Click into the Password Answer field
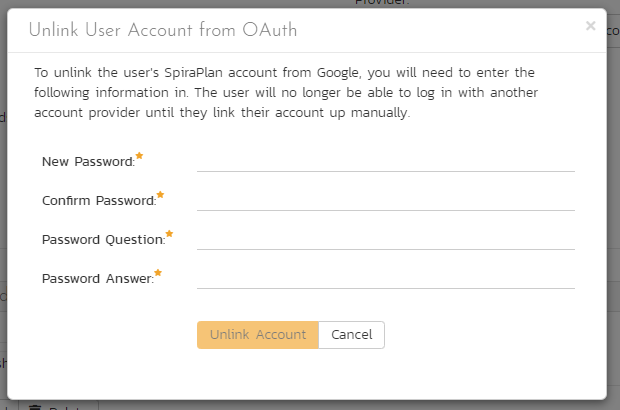620x410 pixels. 385,277
